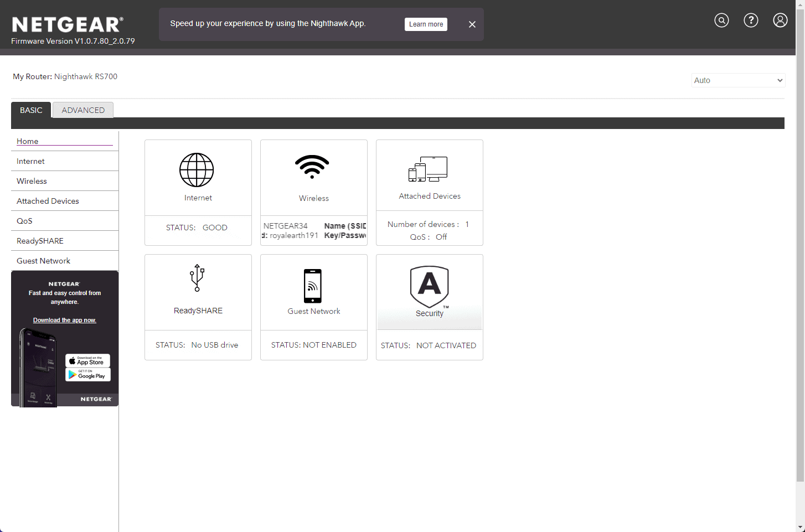Click the Internet globe icon
The image size is (805, 532).
[197, 170]
